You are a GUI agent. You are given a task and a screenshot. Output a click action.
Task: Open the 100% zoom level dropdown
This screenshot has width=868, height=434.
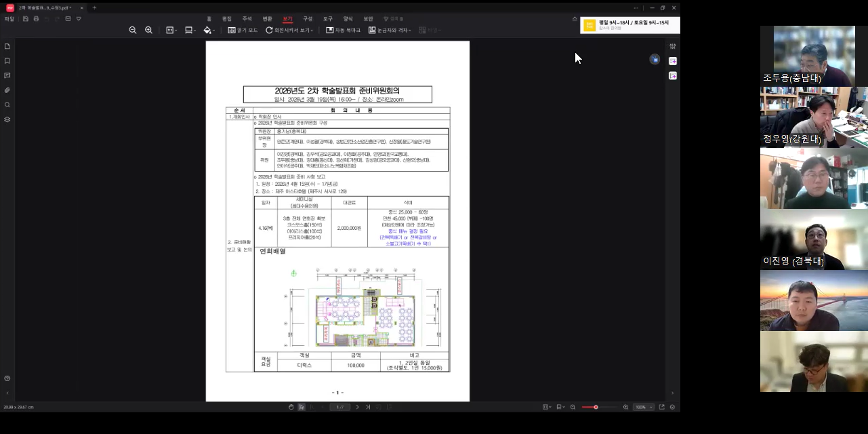(642, 407)
